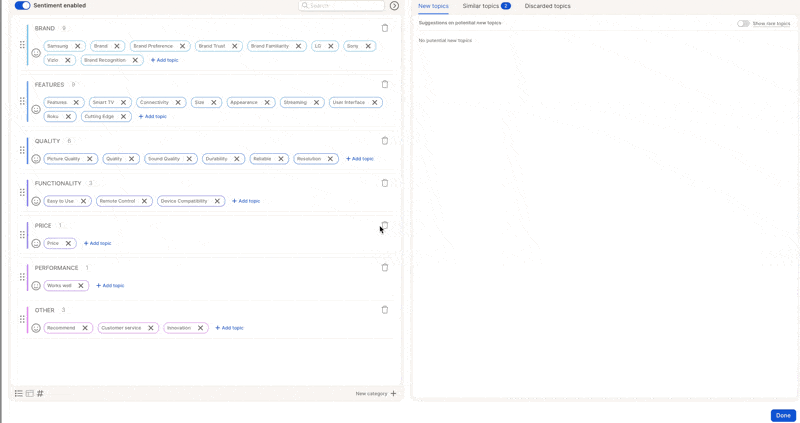Click the BRAND category drag handle
800x423 pixels.
click(22, 45)
